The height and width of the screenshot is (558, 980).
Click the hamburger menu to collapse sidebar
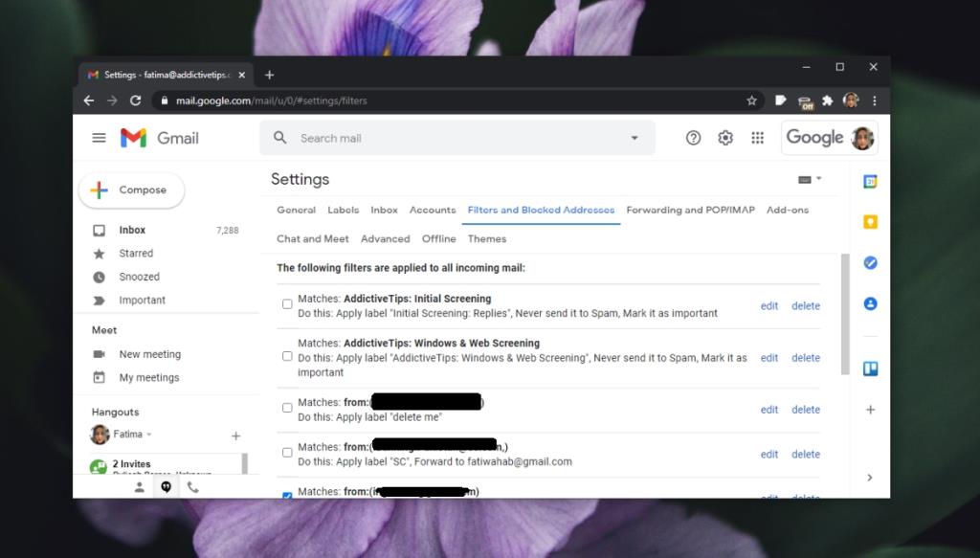coord(99,137)
